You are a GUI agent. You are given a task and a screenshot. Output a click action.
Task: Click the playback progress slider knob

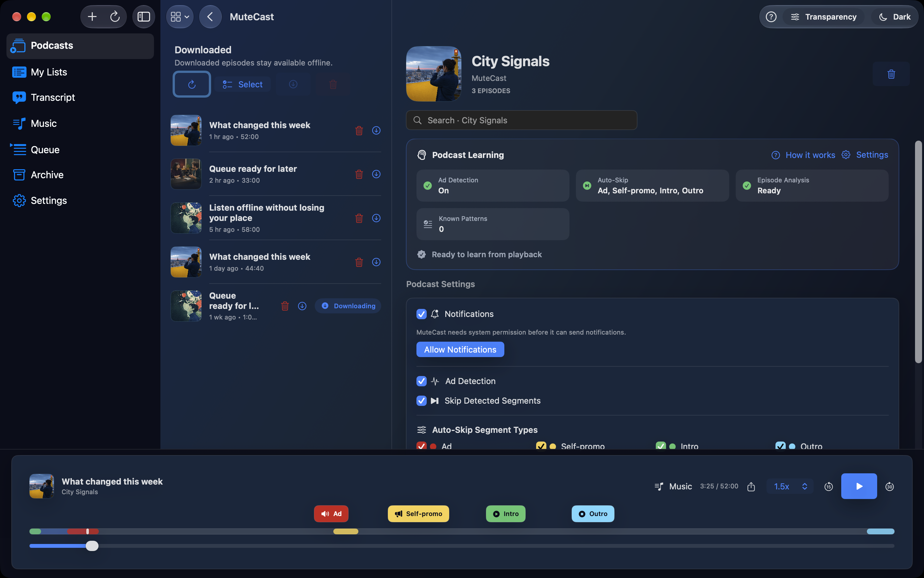pos(92,546)
